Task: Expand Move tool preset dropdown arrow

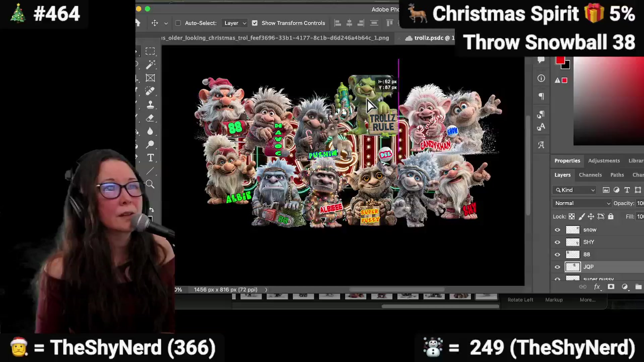Action: 166,23
